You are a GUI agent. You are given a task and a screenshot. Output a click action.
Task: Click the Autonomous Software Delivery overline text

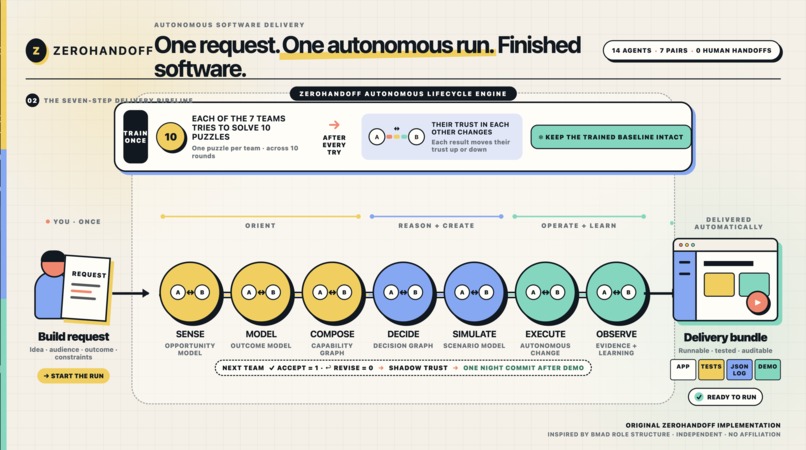click(229, 25)
